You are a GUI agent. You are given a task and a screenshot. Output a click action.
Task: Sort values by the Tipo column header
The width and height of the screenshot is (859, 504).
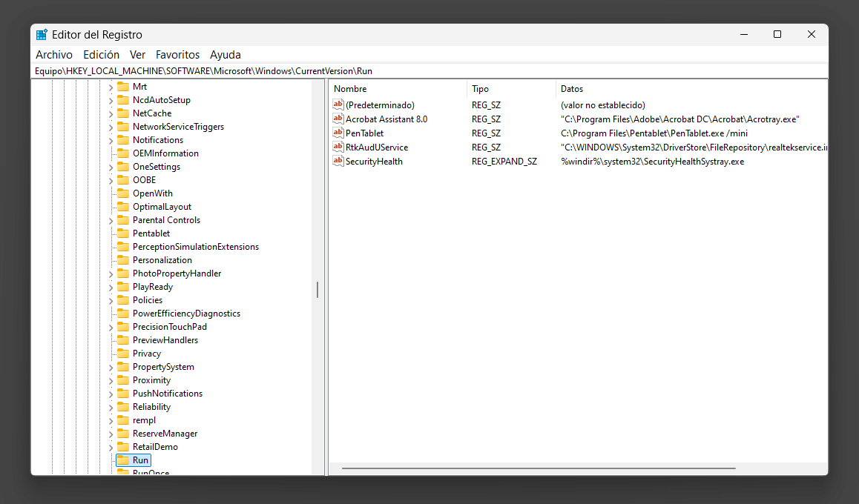pyautogui.click(x=512, y=89)
